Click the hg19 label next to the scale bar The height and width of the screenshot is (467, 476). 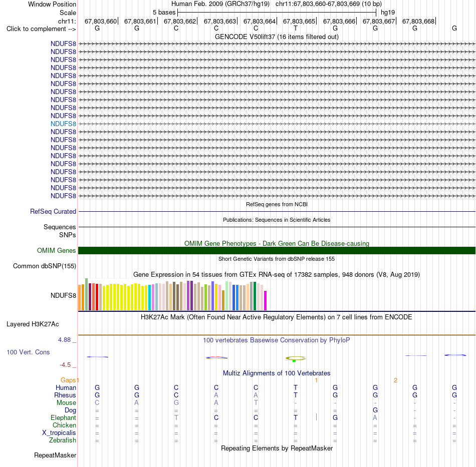click(x=388, y=13)
